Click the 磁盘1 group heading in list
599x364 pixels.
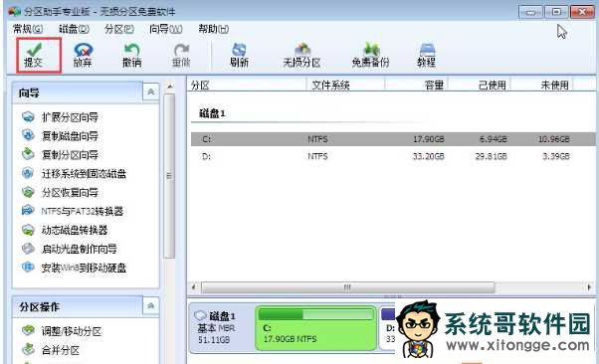coord(212,113)
